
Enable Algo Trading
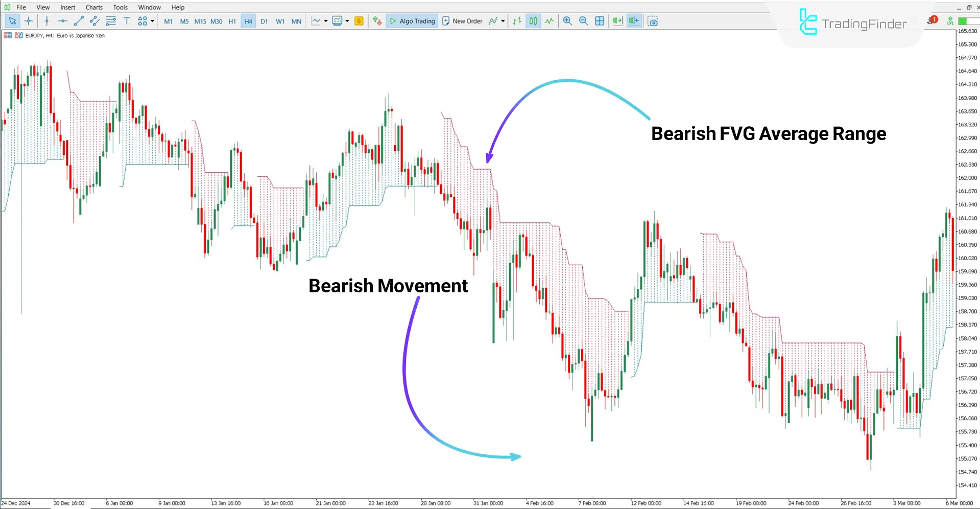point(412,21)
